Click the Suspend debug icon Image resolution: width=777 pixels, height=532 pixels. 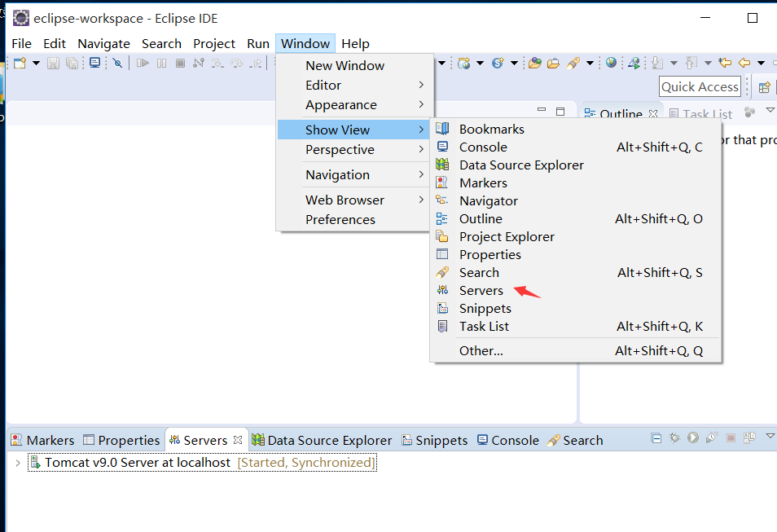click(161, 63)
